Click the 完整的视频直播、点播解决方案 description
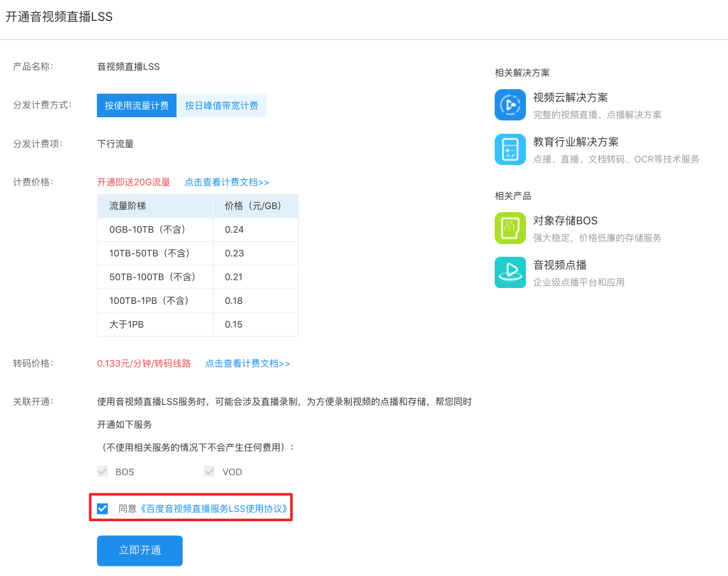 coord(597,115)
